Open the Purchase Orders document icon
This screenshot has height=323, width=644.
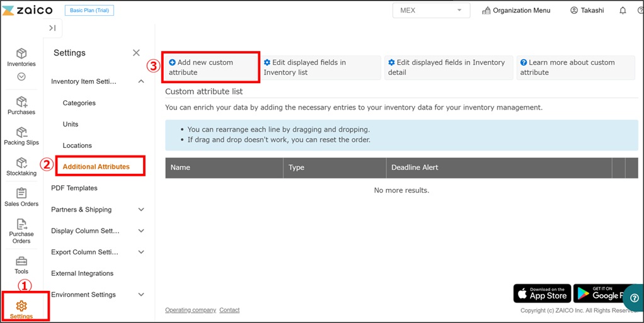point(21,224)
